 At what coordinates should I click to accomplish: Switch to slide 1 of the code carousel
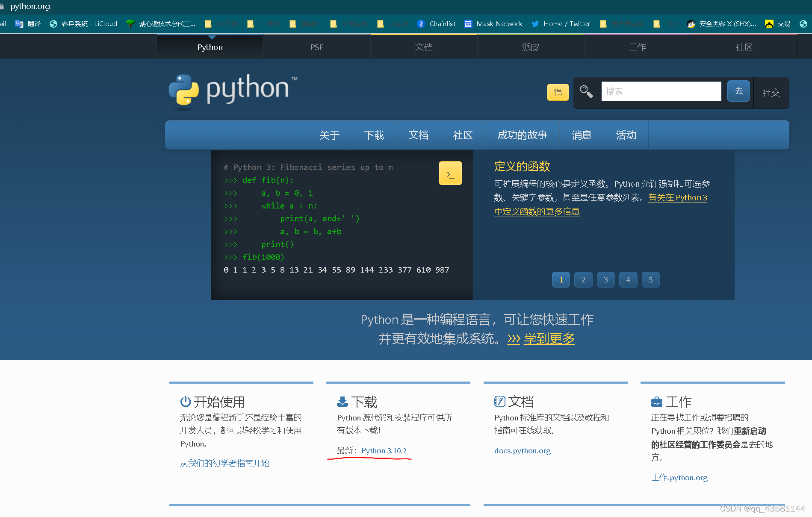(x=561, y=280)
